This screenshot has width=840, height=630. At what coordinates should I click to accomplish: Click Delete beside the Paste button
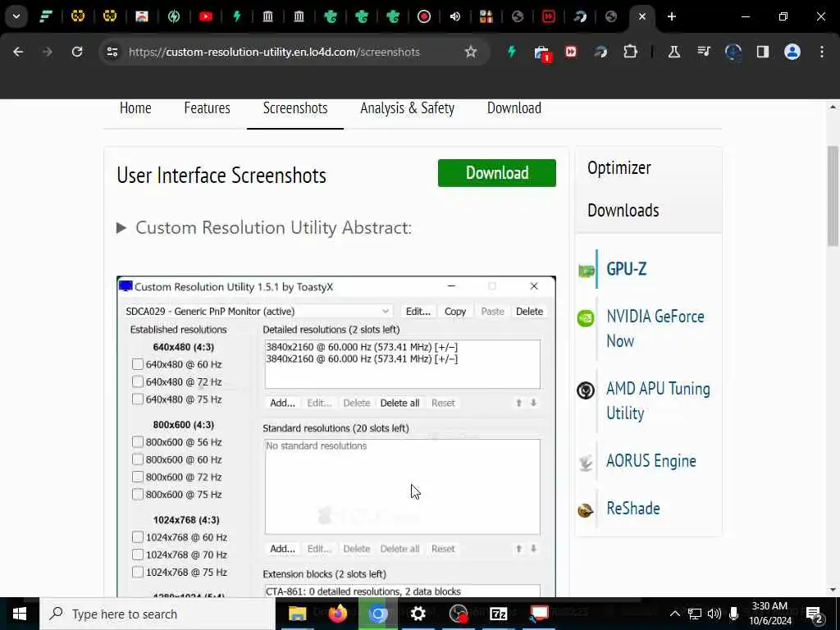click(x=529, y=311)
